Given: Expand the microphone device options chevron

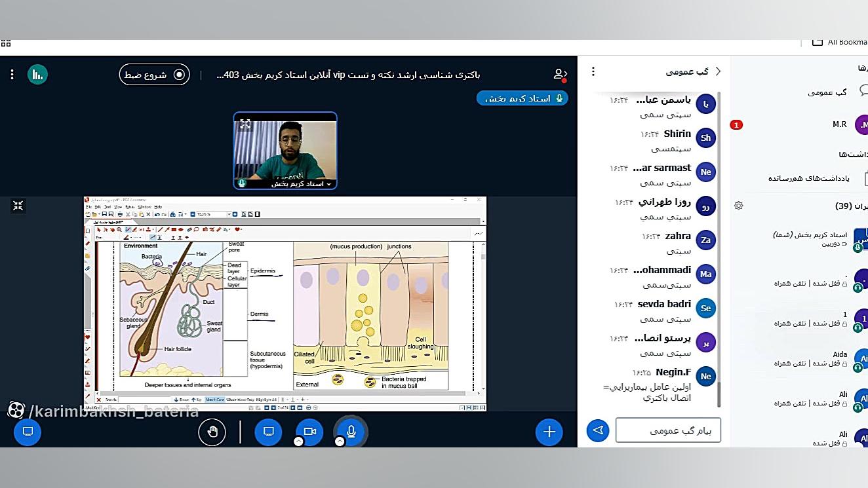Looking at the screenshot, I should [x=340, y=441].
